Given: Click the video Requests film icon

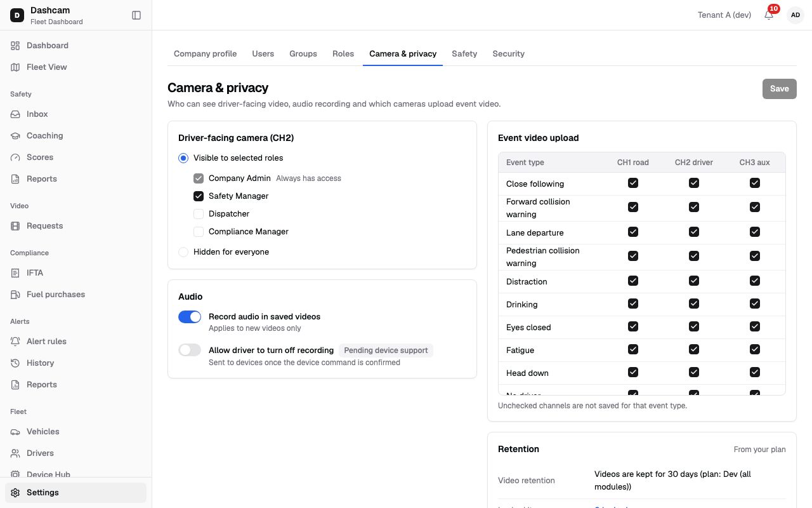Looking at the screenshot, I should [x=15, y=226].
